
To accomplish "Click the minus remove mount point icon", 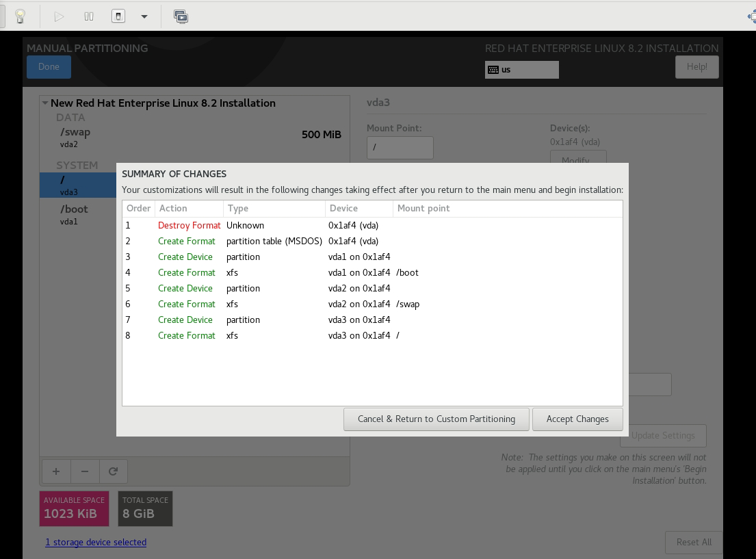I will [85, 471].
